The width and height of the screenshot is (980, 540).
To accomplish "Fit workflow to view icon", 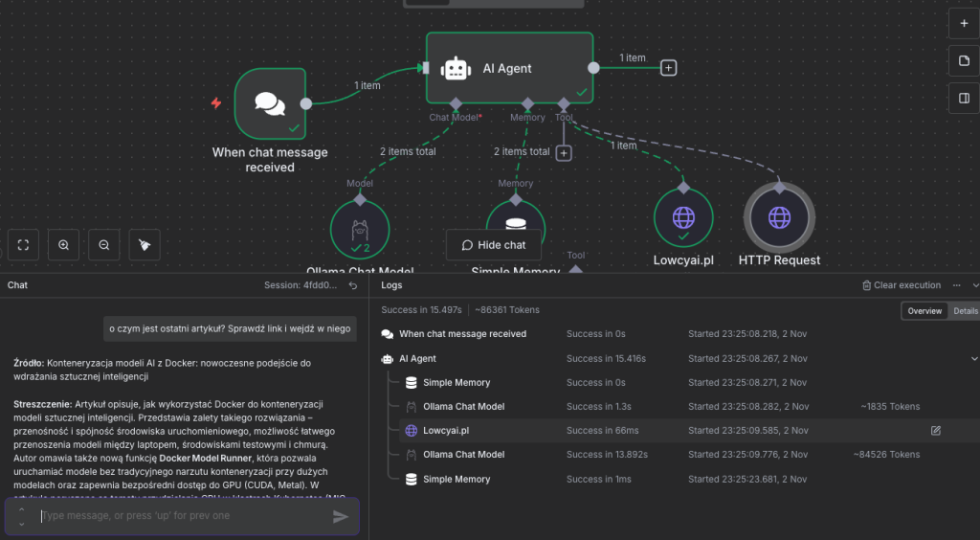I will 24,245.
